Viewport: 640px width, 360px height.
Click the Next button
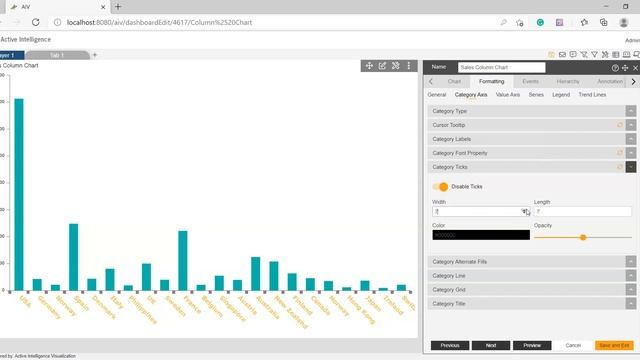pyautogui.click(x=491, y=345)
